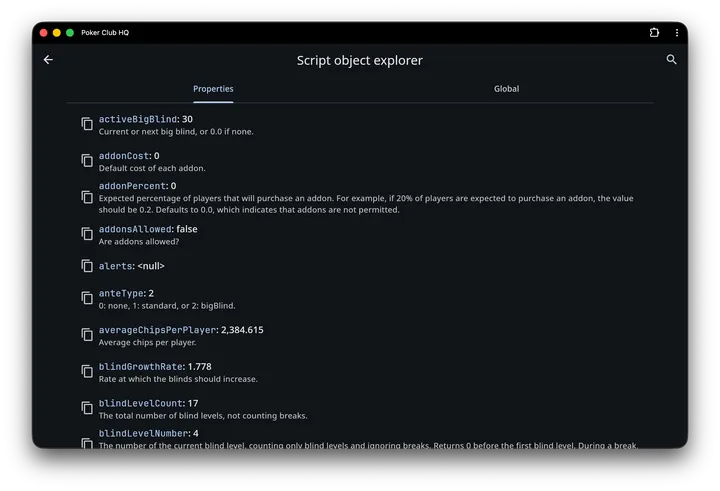Select the addonCost: 0 entry

coord(129,156)
